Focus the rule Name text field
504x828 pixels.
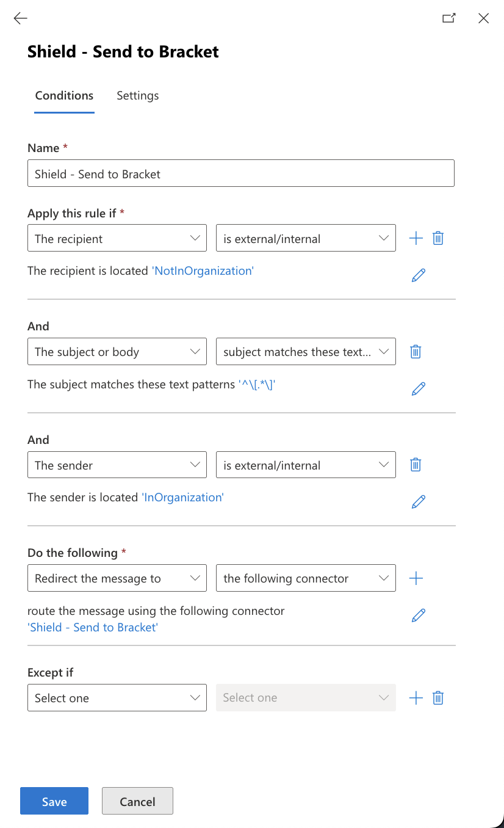[x=241, y=173]
